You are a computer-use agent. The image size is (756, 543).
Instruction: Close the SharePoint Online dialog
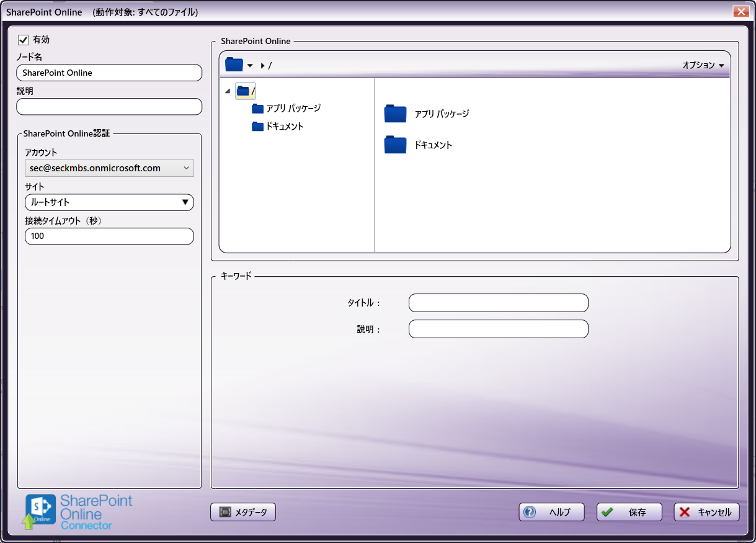(x=740, y=11)
